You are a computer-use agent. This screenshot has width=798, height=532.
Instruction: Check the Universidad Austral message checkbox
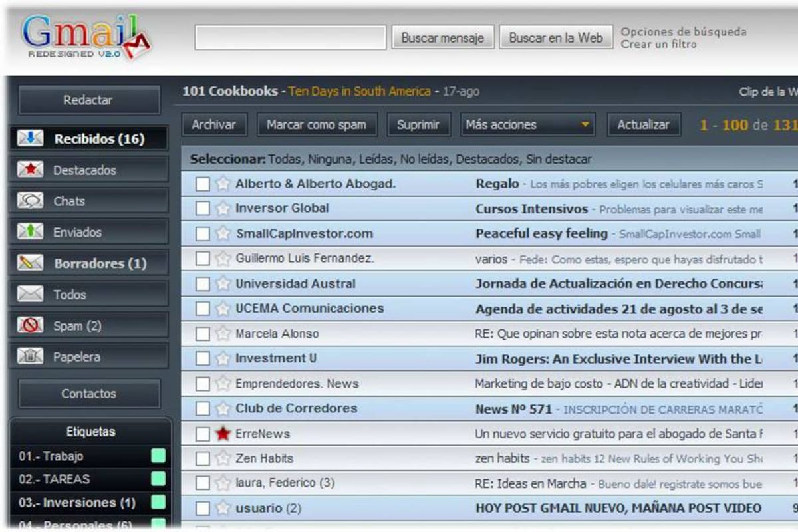coord(203,284)
